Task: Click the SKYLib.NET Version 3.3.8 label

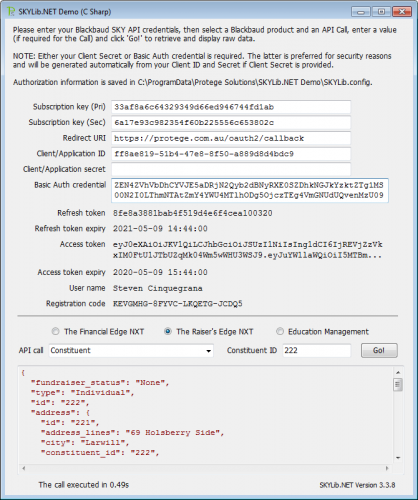Action: (x=357, y=485)
